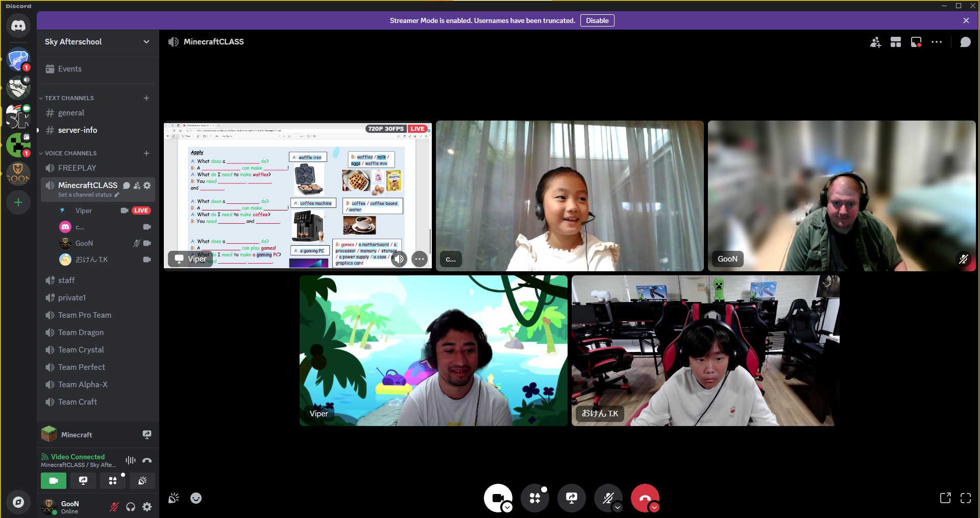
Task: Toggle noise suppression waveform icon
Action: [131, 460]
